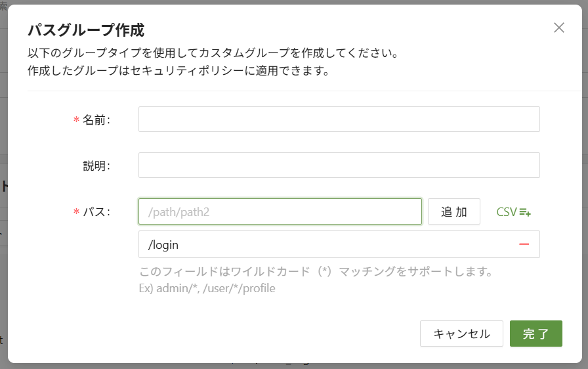The width and height of the screenshot is (588, 369).
Task: Click the description line about カスタムグループ
Action: (x=213, y=53)
